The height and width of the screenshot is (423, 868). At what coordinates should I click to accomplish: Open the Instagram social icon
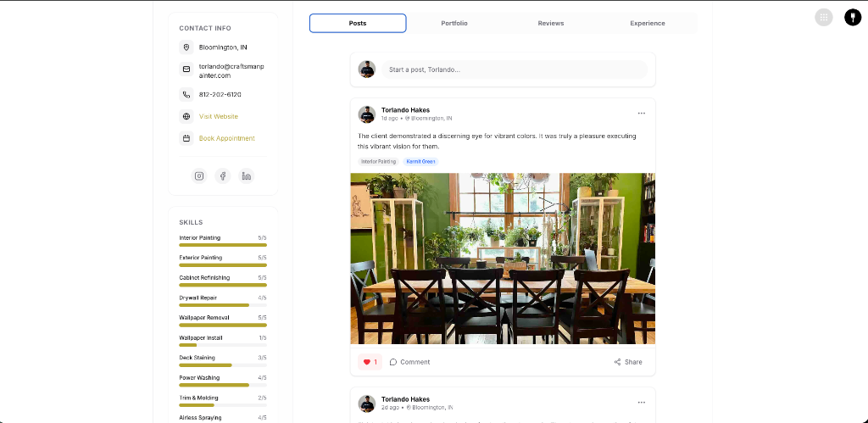pyautogui.click(x=199, y=176)
